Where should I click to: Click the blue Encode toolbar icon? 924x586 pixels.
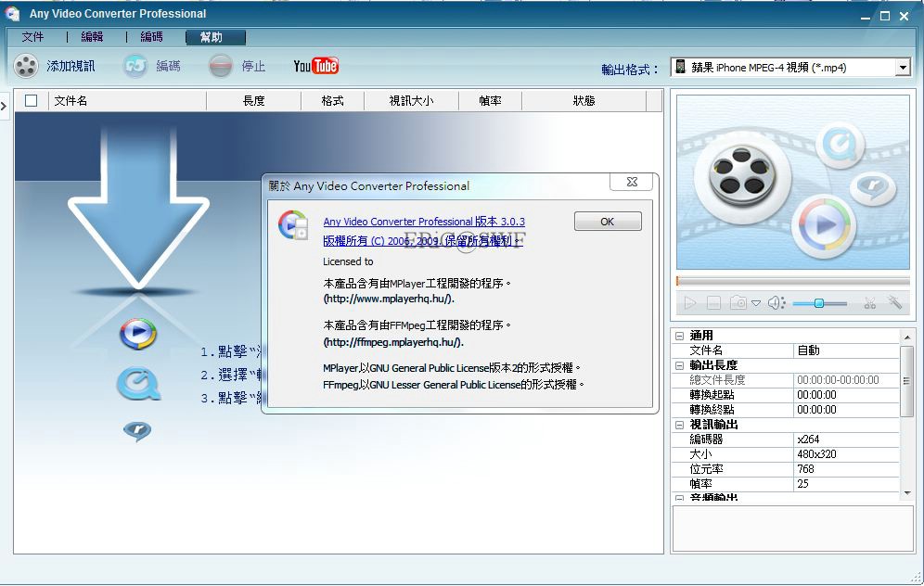(135, 66)
